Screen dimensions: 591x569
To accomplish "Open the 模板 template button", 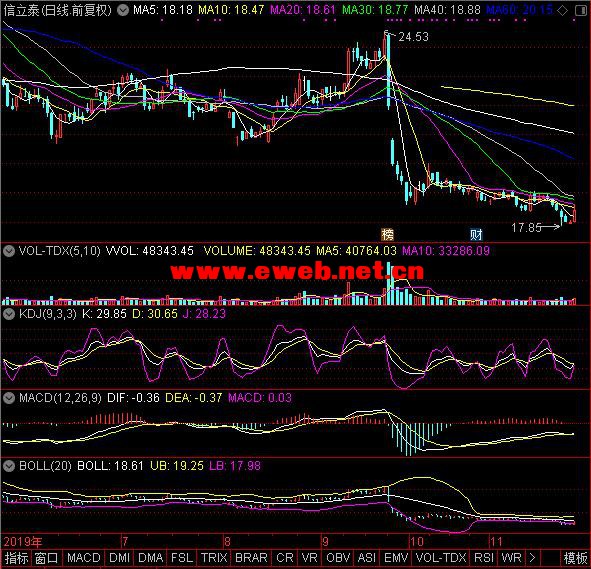I will click(x=575, y=558).
